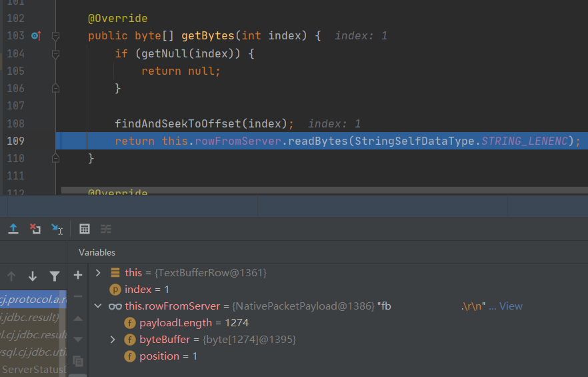Screen dimensions: 588x377
Task: Click the Run to Cursor icon
Action: (x=57, y=229)
